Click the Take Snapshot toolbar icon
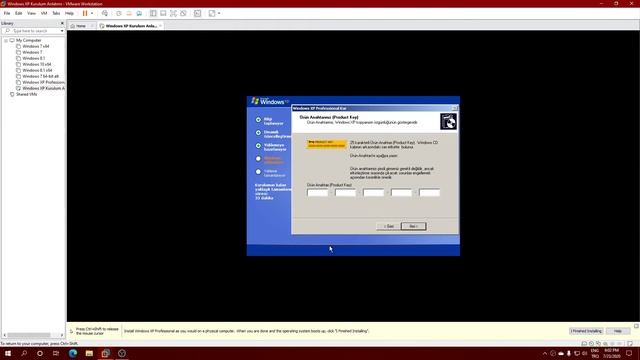The image size is (640, 360). coord(119,13)
